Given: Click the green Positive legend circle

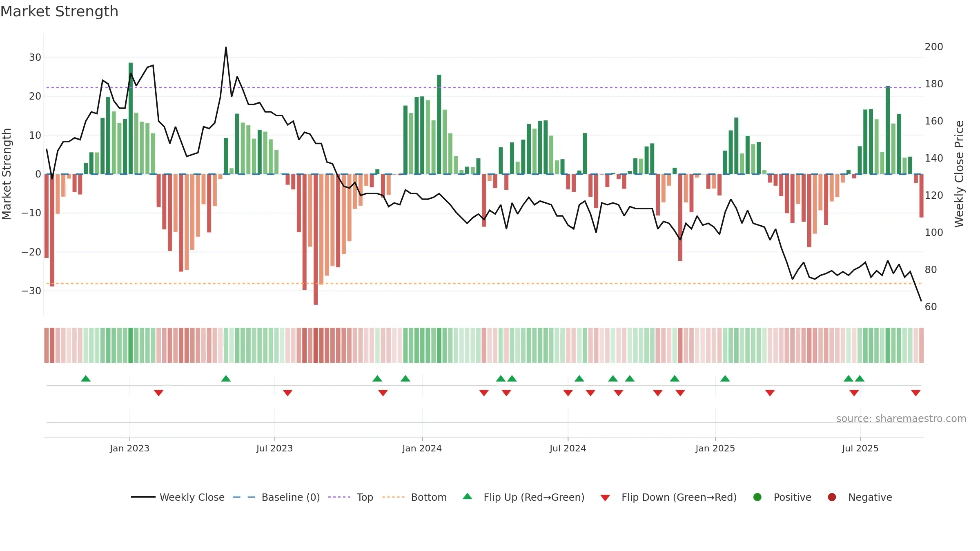Looking at the screenshot, I should pos(757,497).
